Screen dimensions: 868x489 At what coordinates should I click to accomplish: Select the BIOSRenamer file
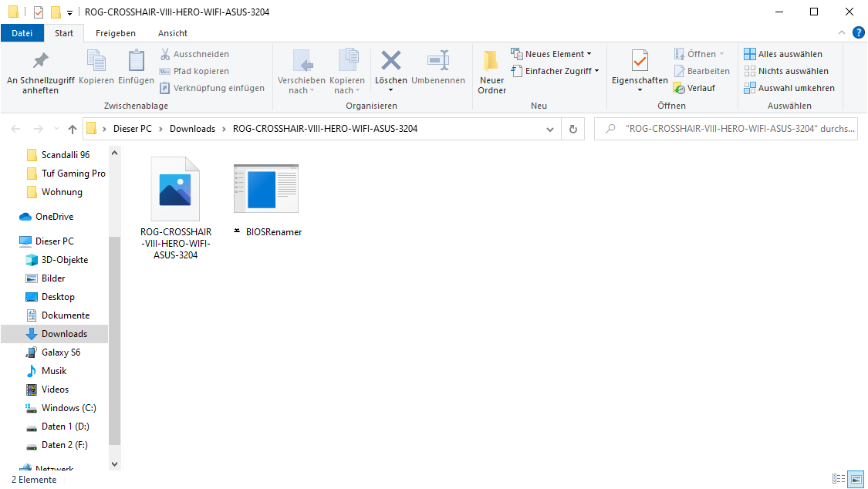click(266, 199)
